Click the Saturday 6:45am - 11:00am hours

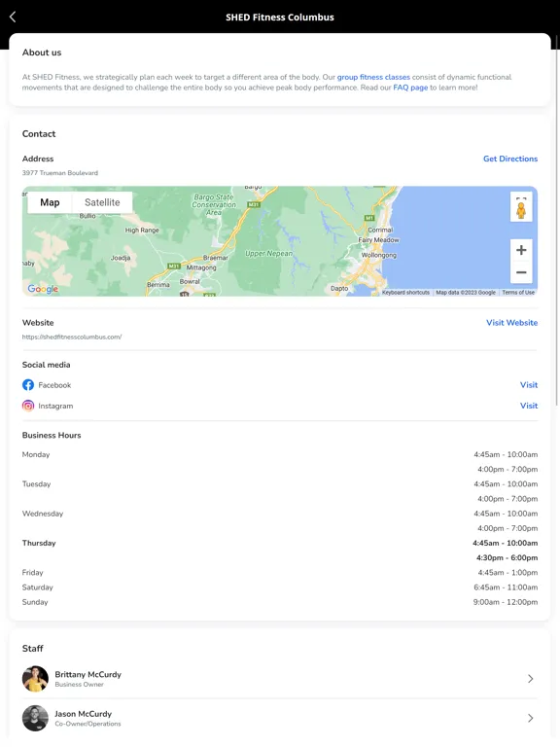[506, 587]
